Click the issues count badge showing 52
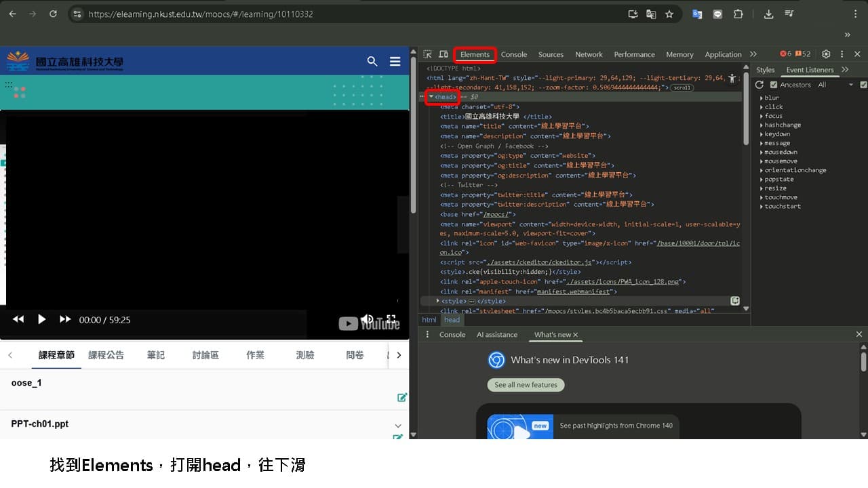 click(803, 54)
